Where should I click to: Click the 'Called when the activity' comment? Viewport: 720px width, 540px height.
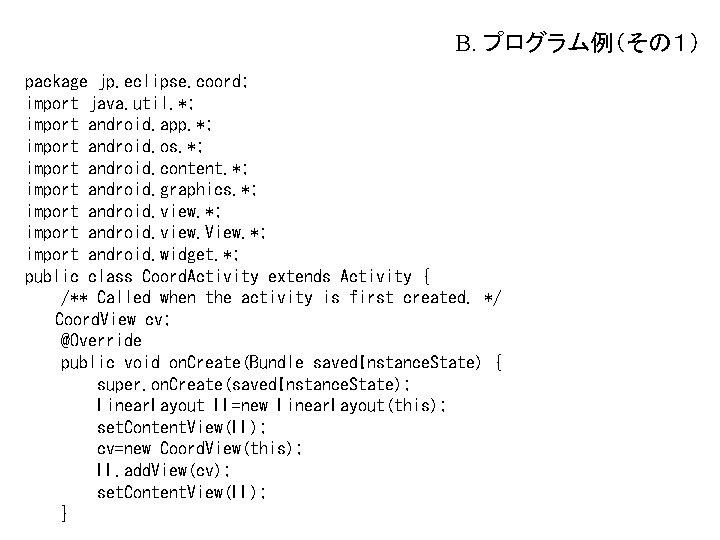(282, 298)
